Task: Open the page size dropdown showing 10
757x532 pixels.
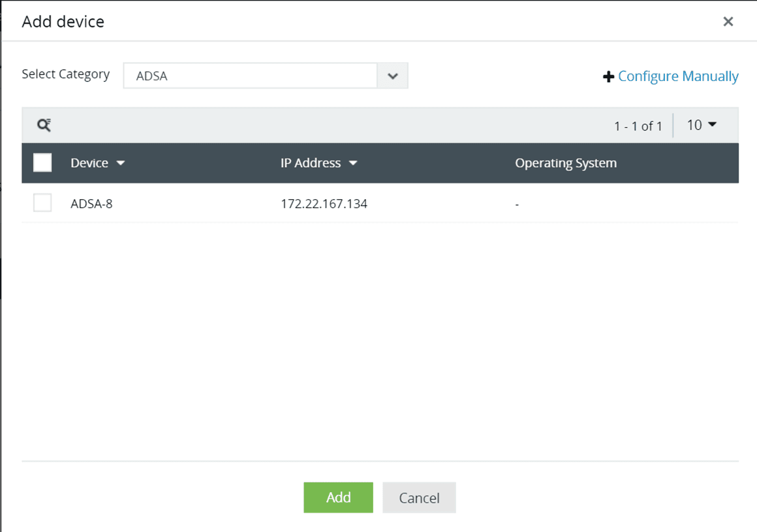Action: click(702, 125)
